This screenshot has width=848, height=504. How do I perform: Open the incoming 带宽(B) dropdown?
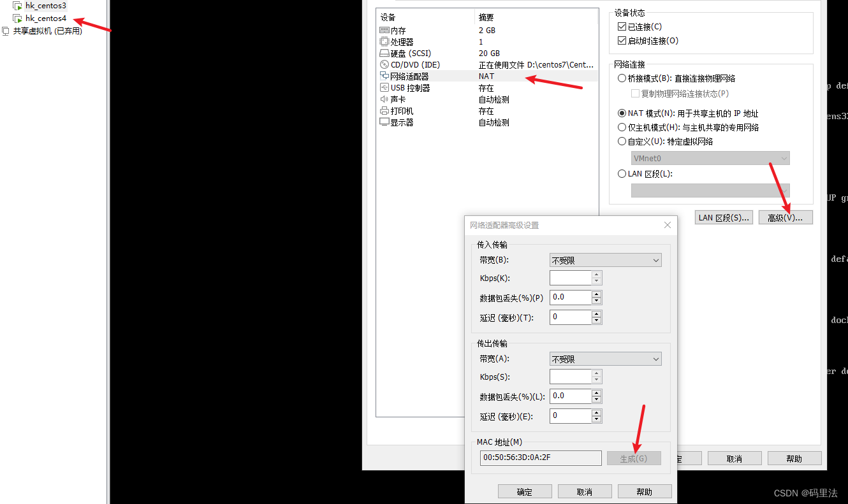pyautogui.click(x=605, y=261)
